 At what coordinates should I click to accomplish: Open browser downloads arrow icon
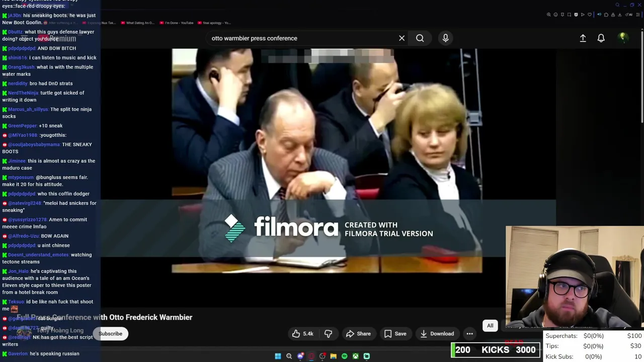tap(619, 15)
